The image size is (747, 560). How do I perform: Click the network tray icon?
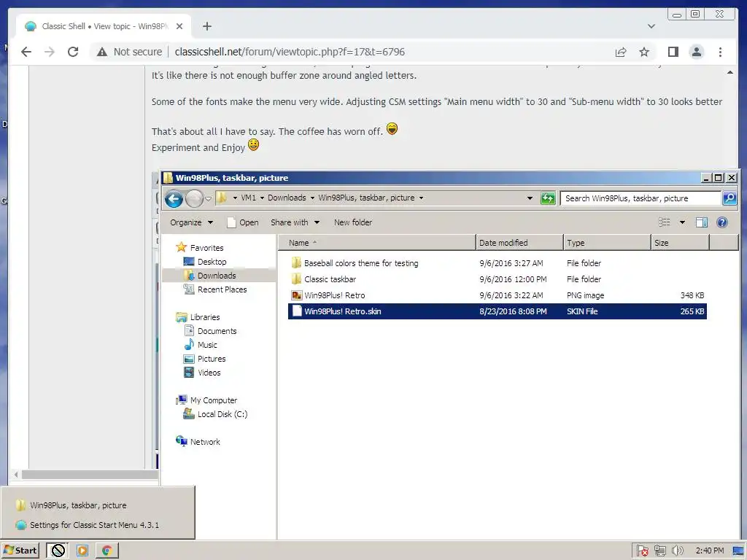click(x=659, y=551)
